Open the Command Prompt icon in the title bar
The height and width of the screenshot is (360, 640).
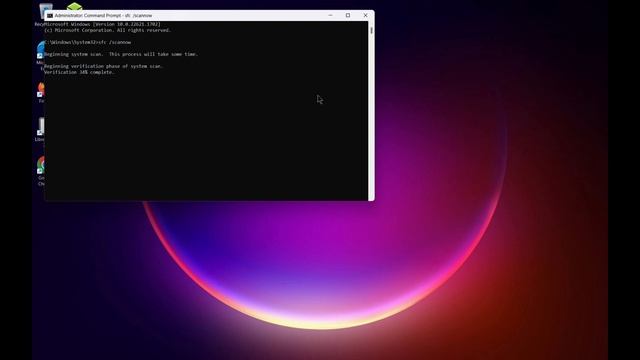50,16
